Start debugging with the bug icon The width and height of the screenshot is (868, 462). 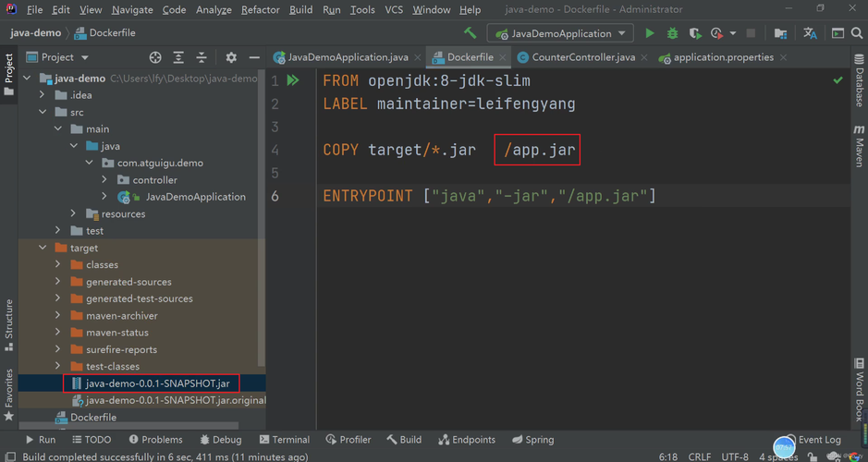pyautogui.click(x=672, y=33)
